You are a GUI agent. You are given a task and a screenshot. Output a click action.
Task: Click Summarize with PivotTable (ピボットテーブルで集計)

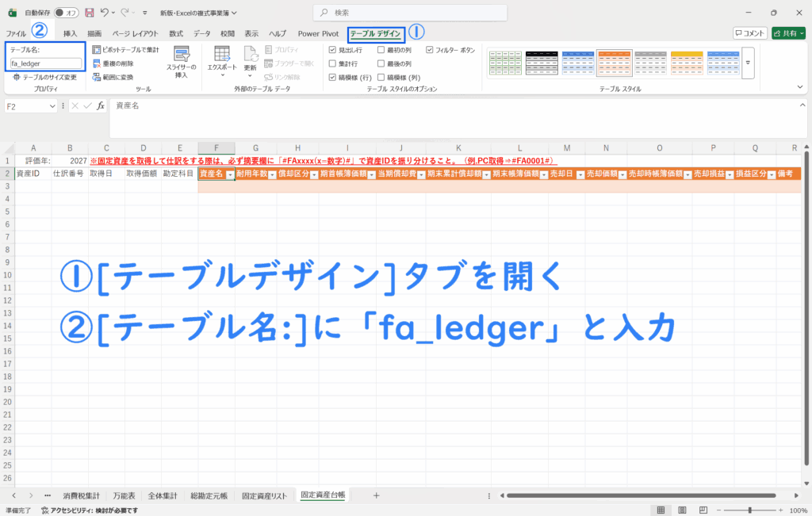click(x=125, y=49)
